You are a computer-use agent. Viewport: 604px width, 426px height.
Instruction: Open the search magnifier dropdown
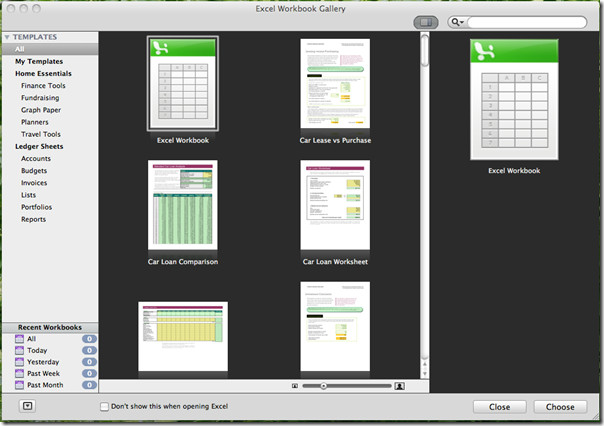click(457, 22)
